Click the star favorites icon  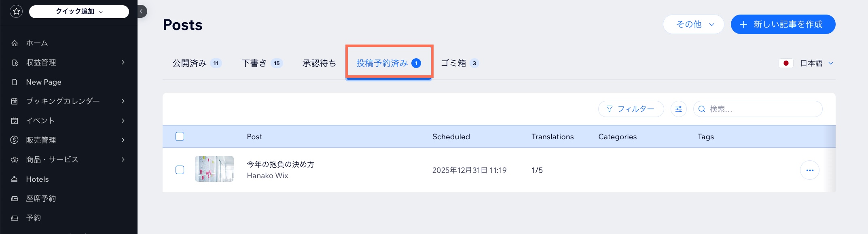point(16,12)
